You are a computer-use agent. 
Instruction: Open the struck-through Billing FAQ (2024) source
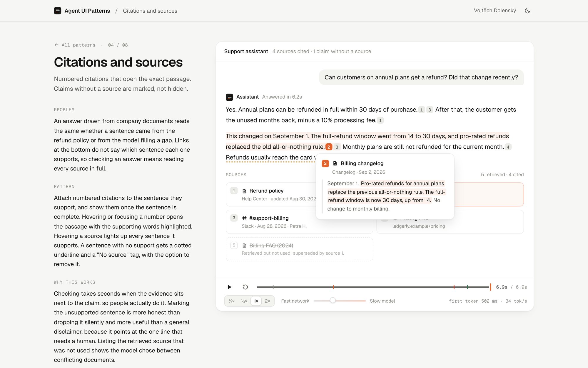(299, 249)
